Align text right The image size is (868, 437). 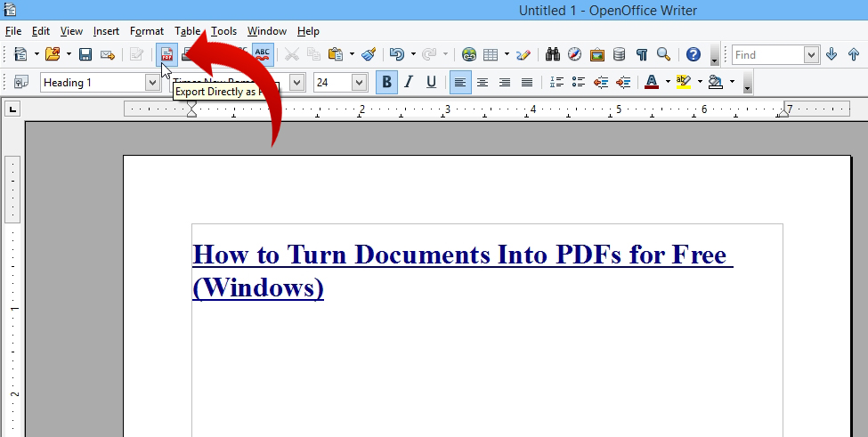[x=504, y=83]
